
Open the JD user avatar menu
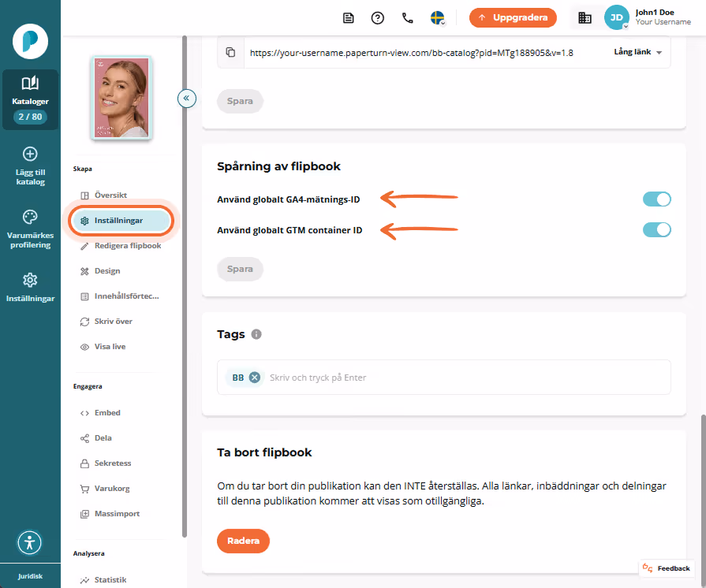pyautogui.click(x=616, y=17)
